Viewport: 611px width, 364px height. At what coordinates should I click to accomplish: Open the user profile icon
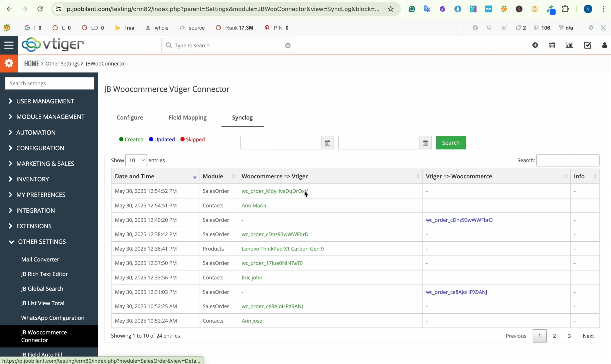click(604, 45)
